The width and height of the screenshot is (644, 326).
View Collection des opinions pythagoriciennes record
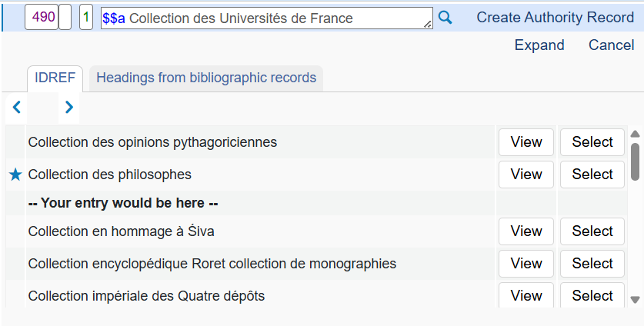click(526, 142)
